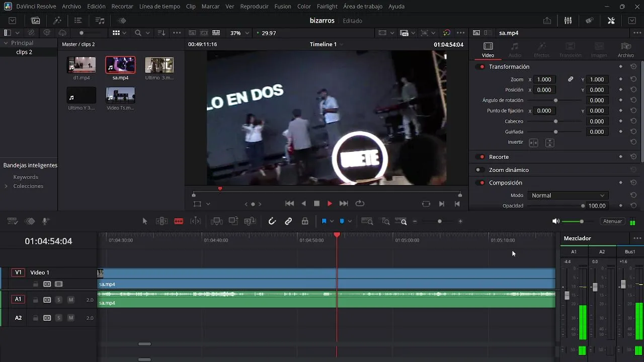This screenshot has width=644, height=362.
Task: Toggle the Recorte enable switch
Action: coord(481,157)
